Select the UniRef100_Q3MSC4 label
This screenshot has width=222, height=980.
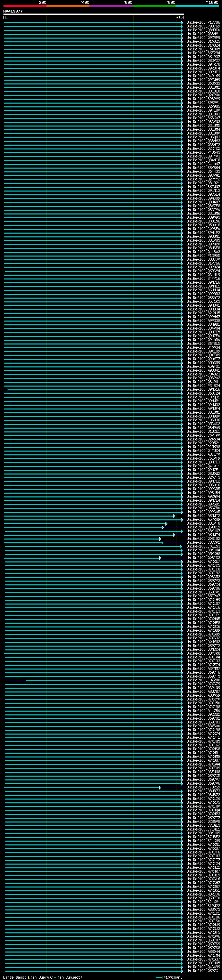point(203,649)
